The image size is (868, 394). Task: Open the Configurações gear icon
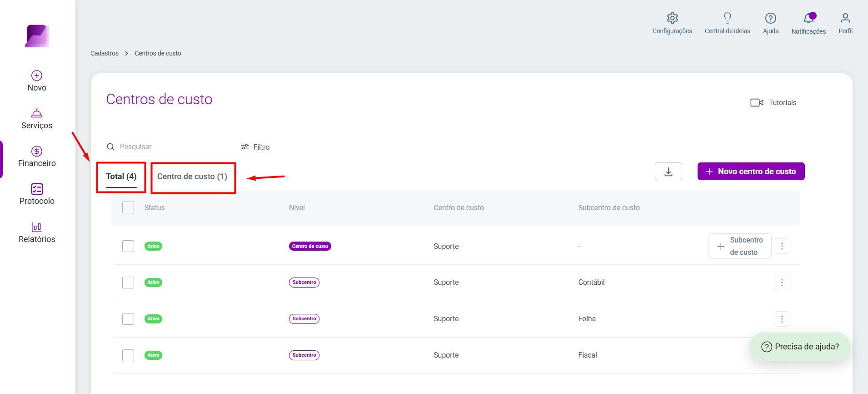click(x=672, y=18)
